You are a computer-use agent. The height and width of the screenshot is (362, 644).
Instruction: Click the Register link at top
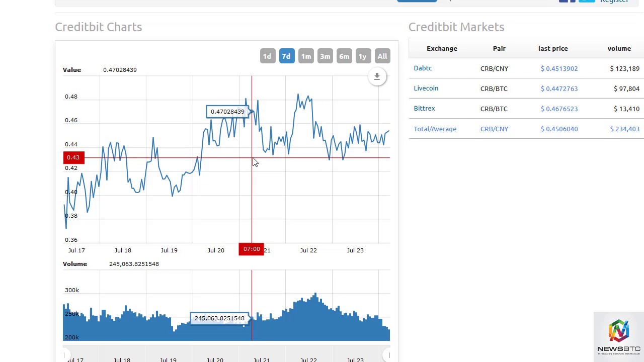point(614,2)
